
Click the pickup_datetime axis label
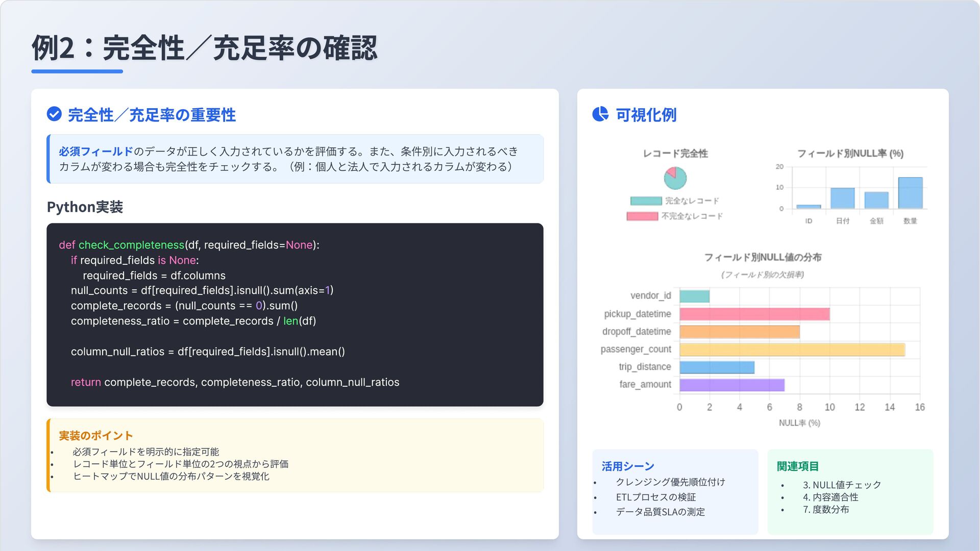638,314
